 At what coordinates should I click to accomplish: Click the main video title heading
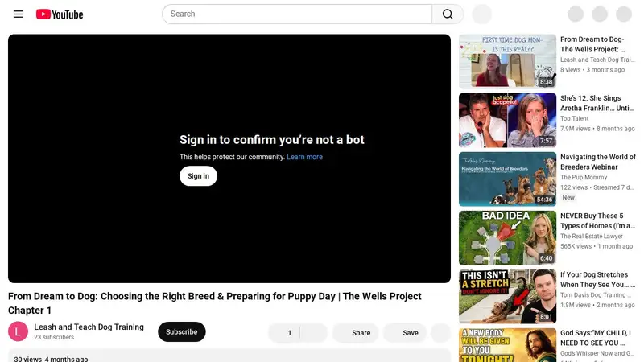point(215,303)
